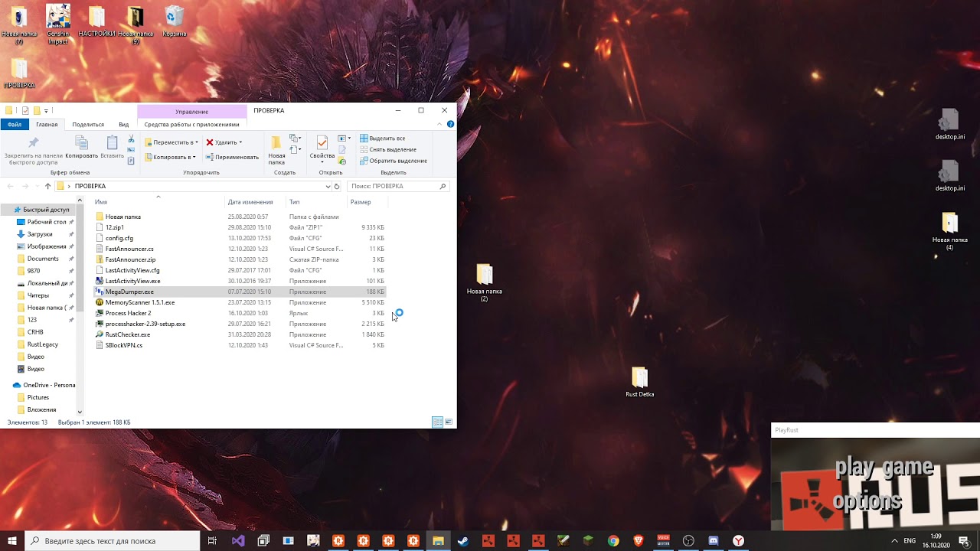Click the Edit icon in Открыть group
The height and width of the screenshot is (551, 980).
point(342,150)
